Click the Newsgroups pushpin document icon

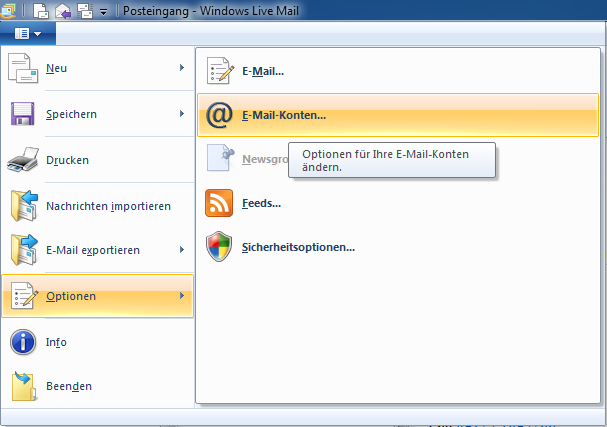221,158
